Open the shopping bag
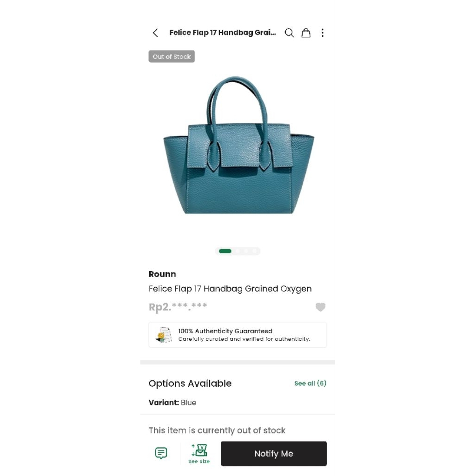Viewport: 476px width, 476px height. pos(306,33)
